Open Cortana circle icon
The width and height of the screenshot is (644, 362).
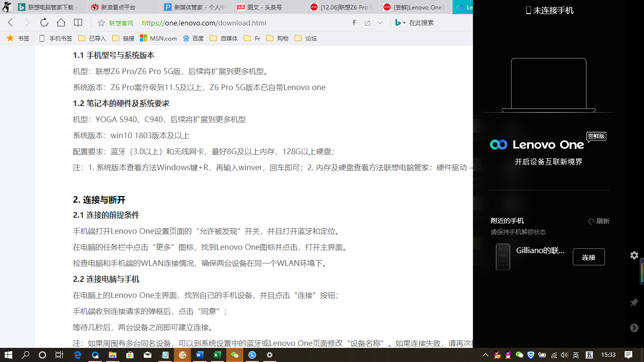42,355
